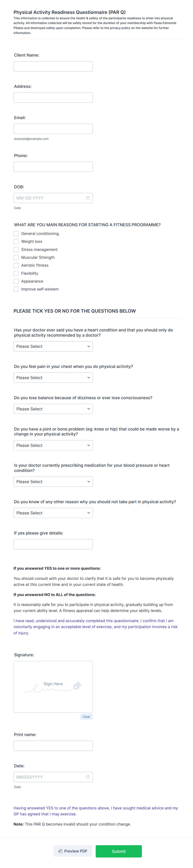Click inside the Client Name input field

click(53, 66)
